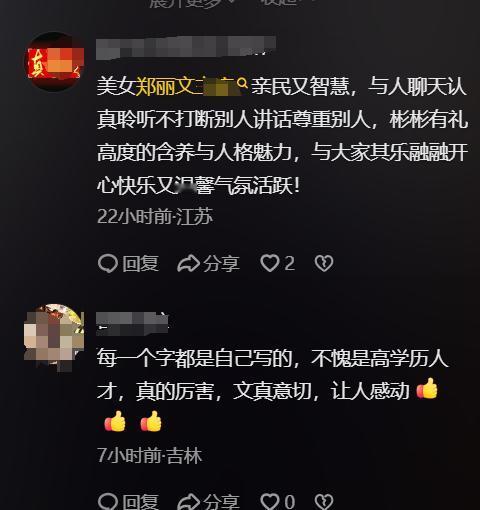
Task: Like the comment with 2 likes
Action: [277, 263]
